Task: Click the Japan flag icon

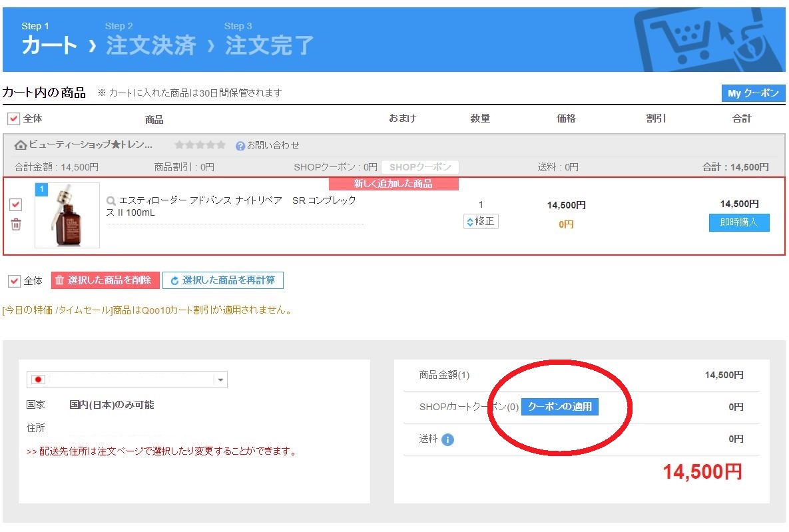Action: (39, 380)
